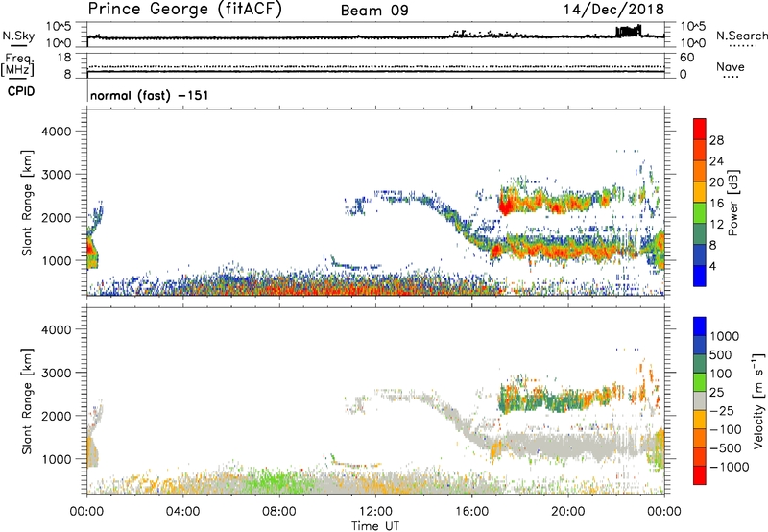Click the power colorbar tick '16'
The width and height of the screenshot is (768, 532).
tap(716, 204)
